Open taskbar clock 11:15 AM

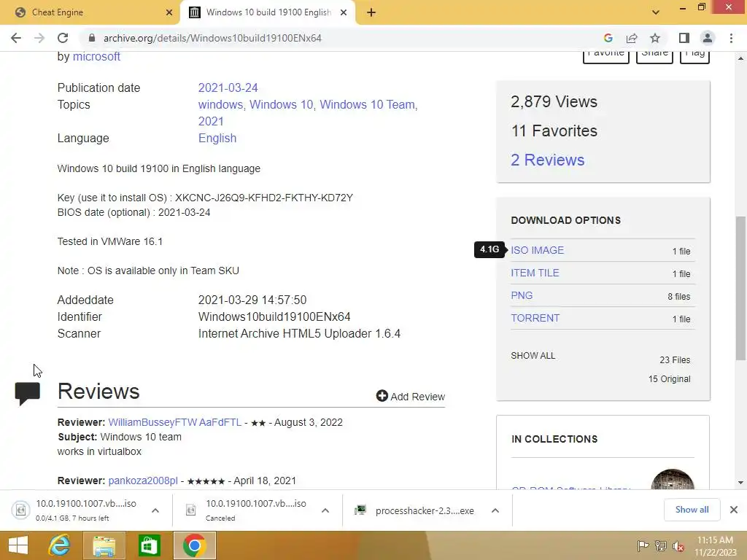[716, 545]
